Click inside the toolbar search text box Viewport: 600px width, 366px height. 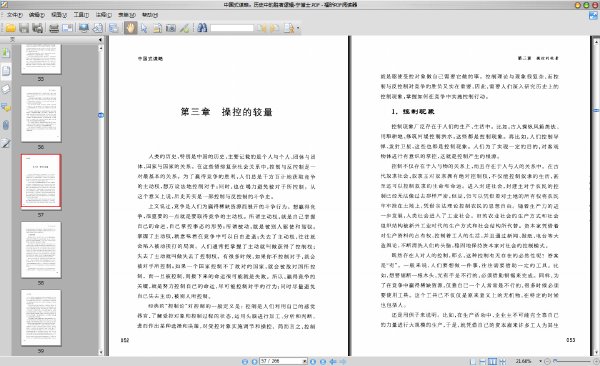click(x=232, y=28)
